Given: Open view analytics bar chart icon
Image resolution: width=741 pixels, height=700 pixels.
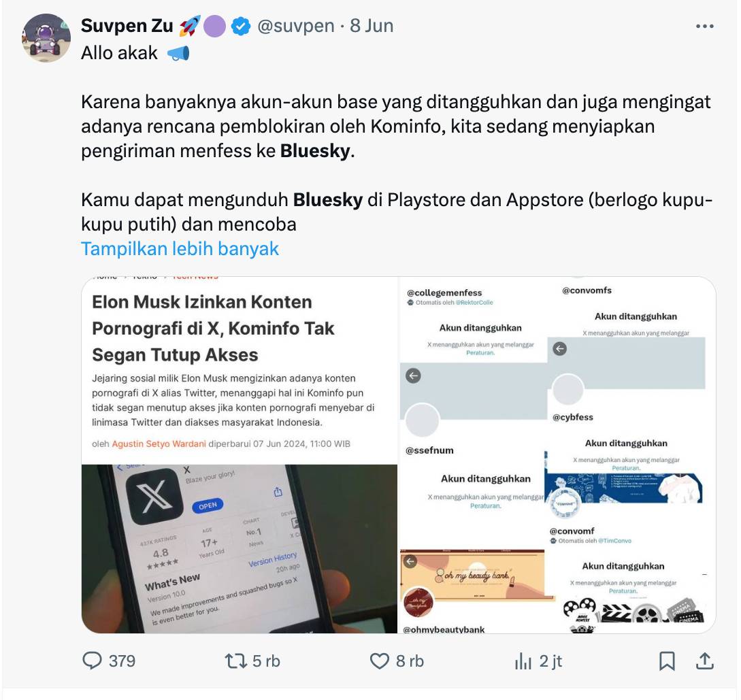Looking at the screenshot, I should [523, 661].
